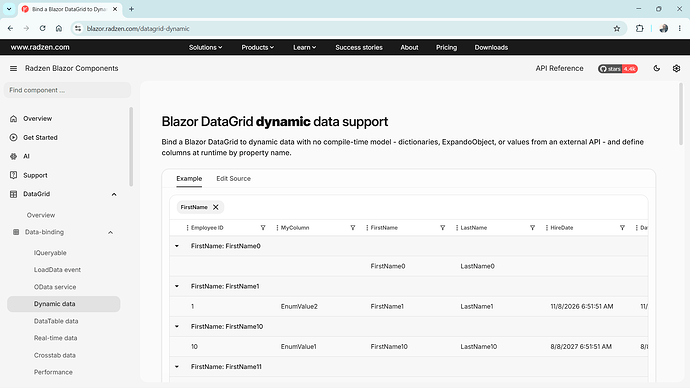Collapse the FirstName0 group
This screenshot has width=690, height=388.
177,246
